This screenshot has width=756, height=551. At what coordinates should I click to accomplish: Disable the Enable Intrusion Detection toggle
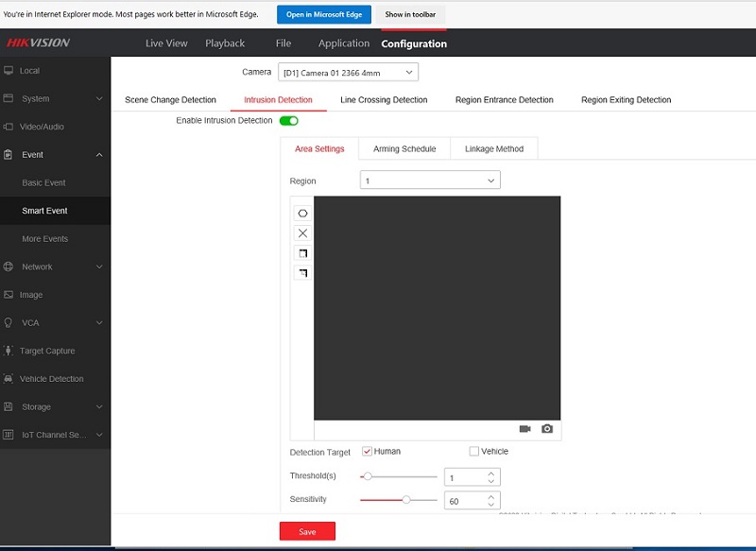tap(289, 121)
